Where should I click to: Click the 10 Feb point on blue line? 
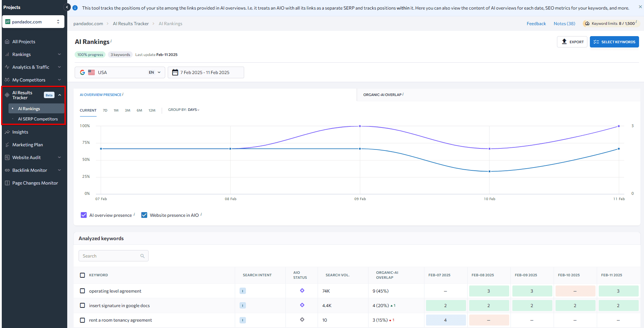click(489, 171)
